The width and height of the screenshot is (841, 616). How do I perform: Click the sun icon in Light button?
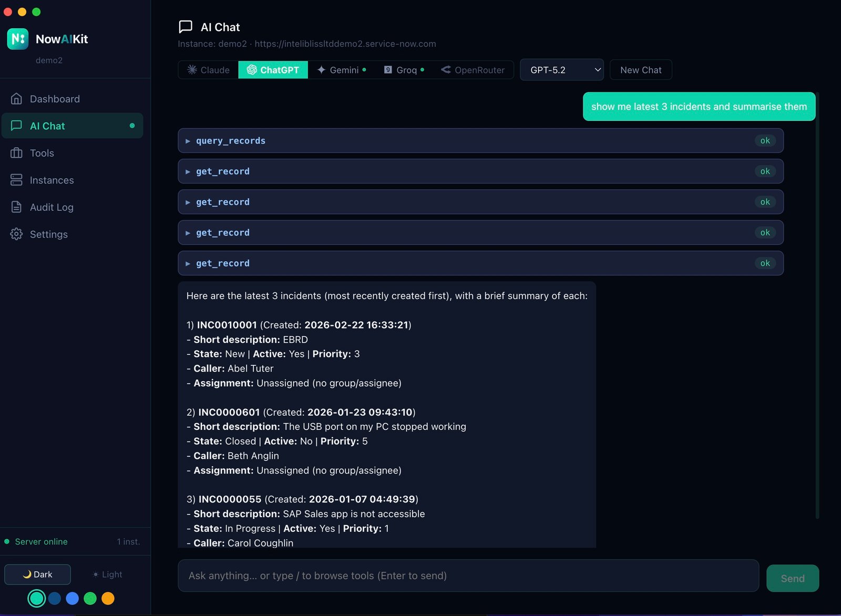[x=96, y=574]
